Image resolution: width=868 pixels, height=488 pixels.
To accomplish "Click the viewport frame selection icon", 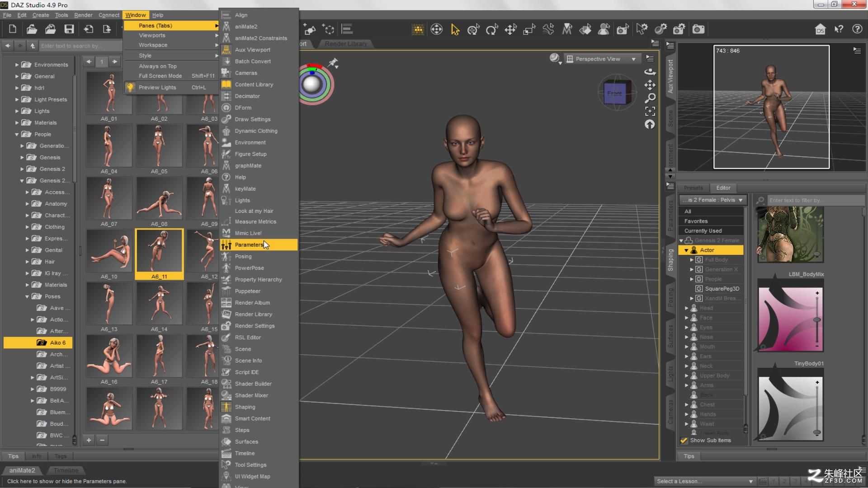I will tap(650, 111).
